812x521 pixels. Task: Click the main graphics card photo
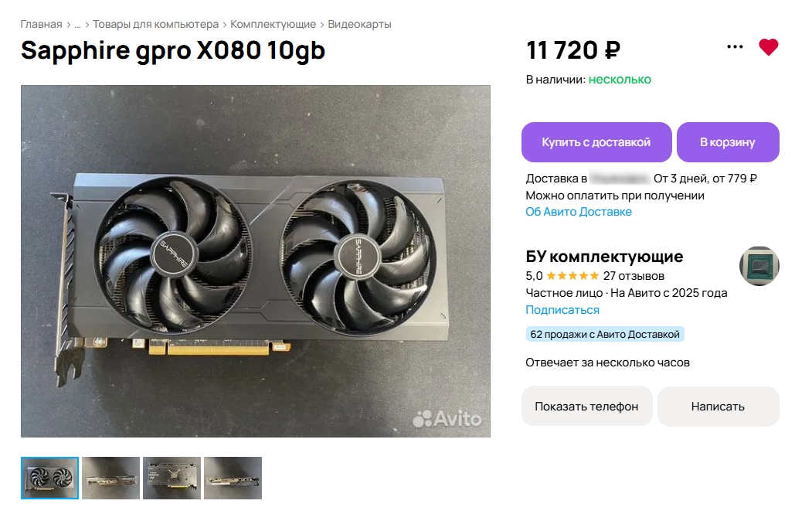[x=255, y=261]
